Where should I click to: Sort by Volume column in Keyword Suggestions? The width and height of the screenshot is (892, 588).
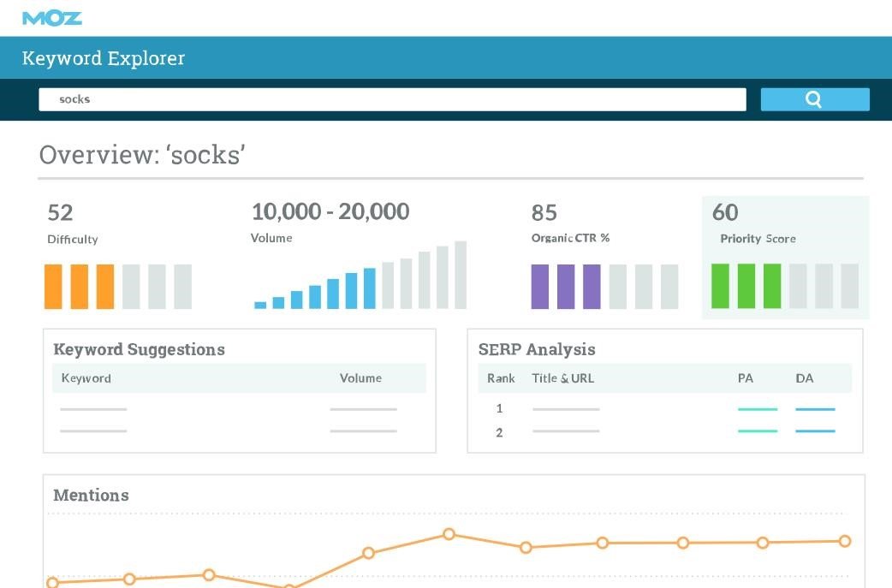pos(360,378)
